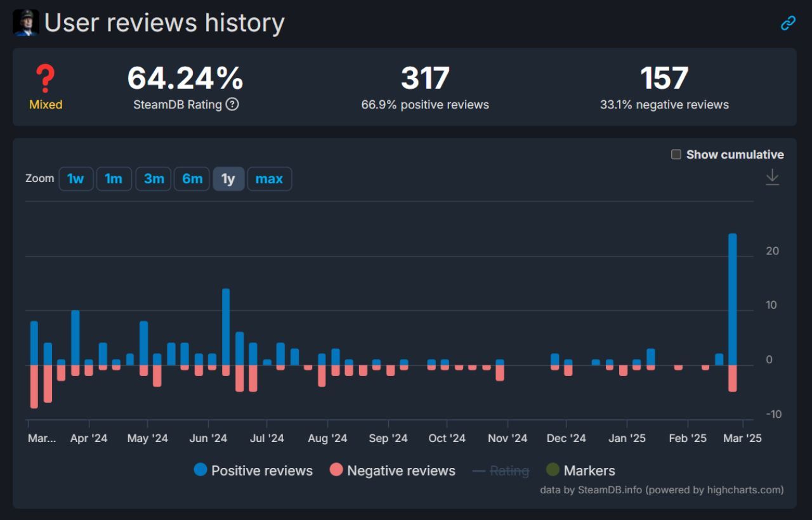This screenshot has width=812, height=520.
Task: Click the red Mixed question mark icon
Action: point(45,79)
